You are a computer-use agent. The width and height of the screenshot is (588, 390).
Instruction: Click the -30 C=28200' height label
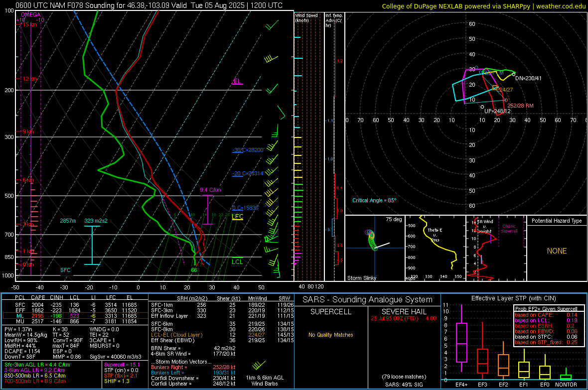click(248, 149)
